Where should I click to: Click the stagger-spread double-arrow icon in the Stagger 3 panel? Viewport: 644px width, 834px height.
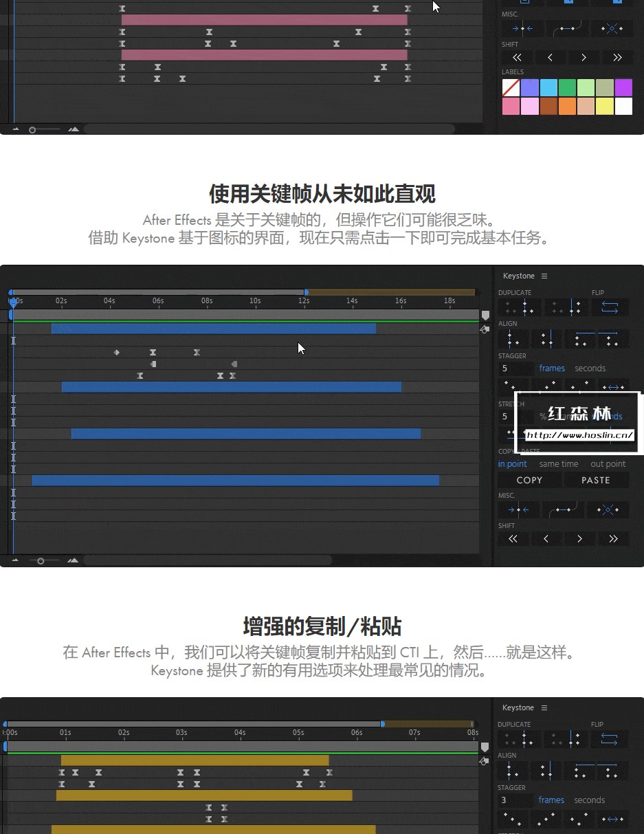612,819
